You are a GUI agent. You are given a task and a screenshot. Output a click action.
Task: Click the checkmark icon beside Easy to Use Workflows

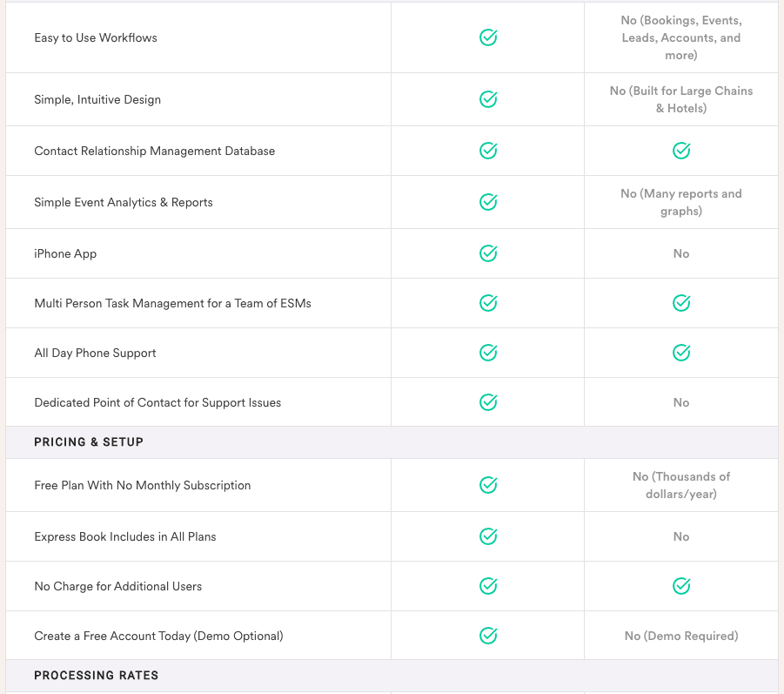coord(488,37)
